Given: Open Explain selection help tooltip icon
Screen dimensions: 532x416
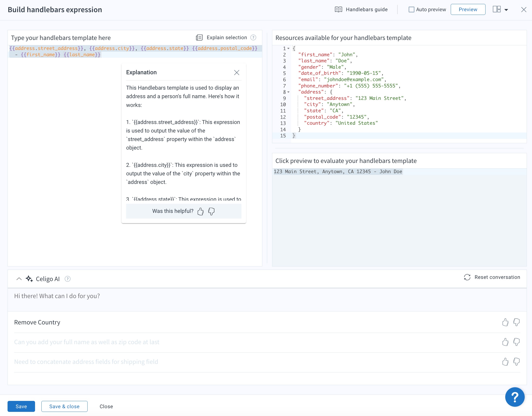Looking at the screenshot, I should point(253,38).
